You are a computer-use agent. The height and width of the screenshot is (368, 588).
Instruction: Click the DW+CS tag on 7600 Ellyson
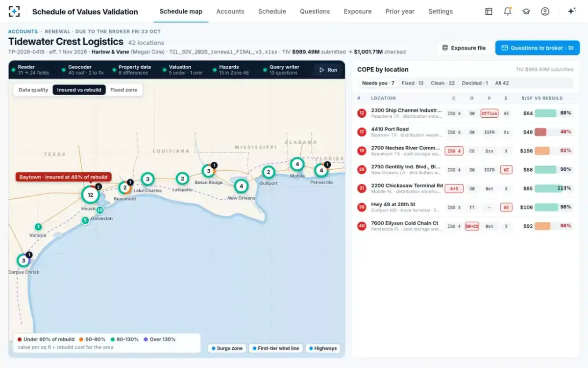point(472,226)
